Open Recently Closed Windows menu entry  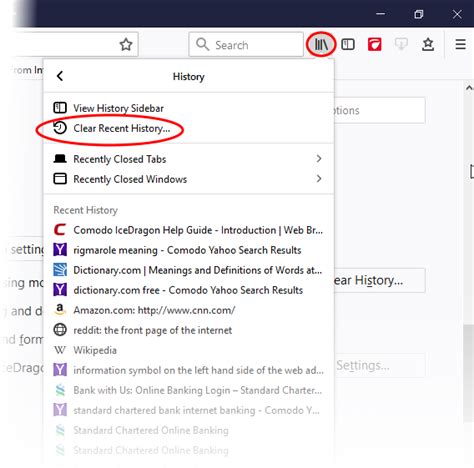click(x=189, y=179)
